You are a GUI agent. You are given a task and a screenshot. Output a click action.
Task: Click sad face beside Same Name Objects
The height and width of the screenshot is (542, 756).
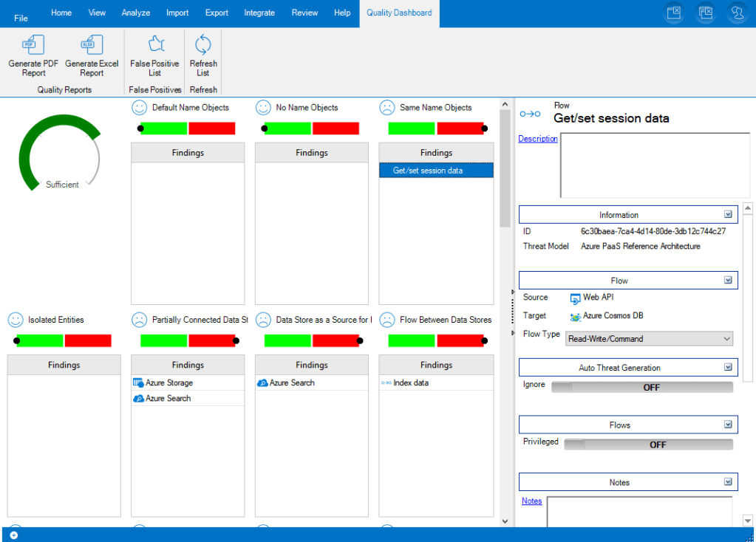[x=387, y=108]
